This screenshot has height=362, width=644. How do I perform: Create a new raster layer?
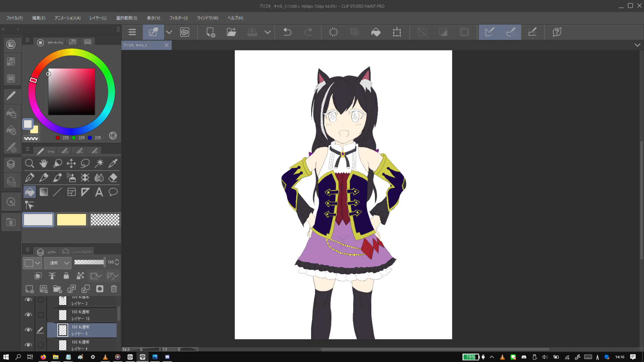click(29, 289)
